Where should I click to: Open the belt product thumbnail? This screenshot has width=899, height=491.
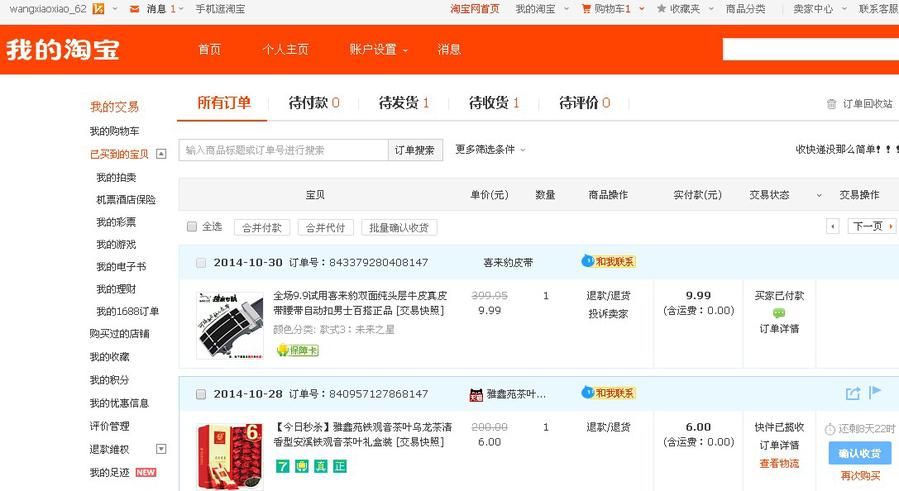pos(230,325)
